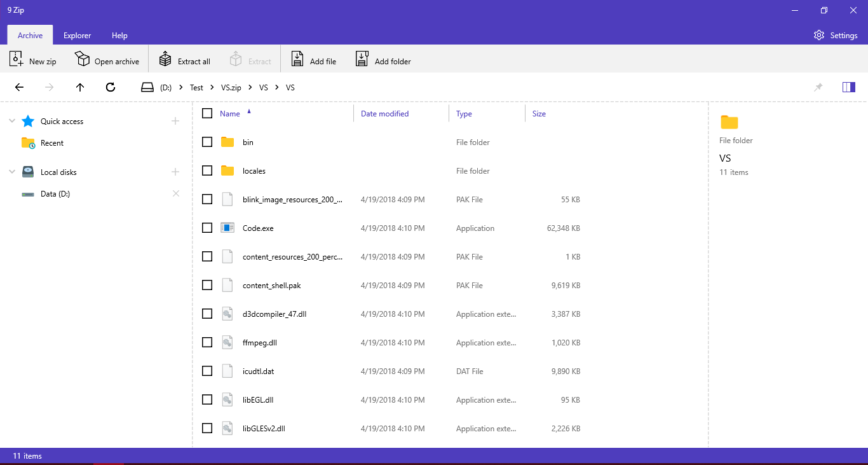Click the Add folder icon
The width and height of the screenshot is (868, 465).
coord(362,59)
